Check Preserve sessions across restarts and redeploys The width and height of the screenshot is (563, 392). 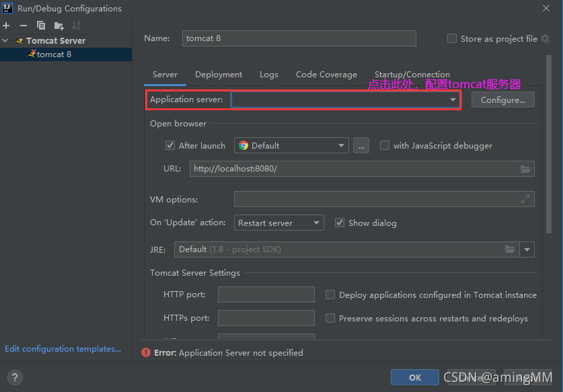[330, 318]
